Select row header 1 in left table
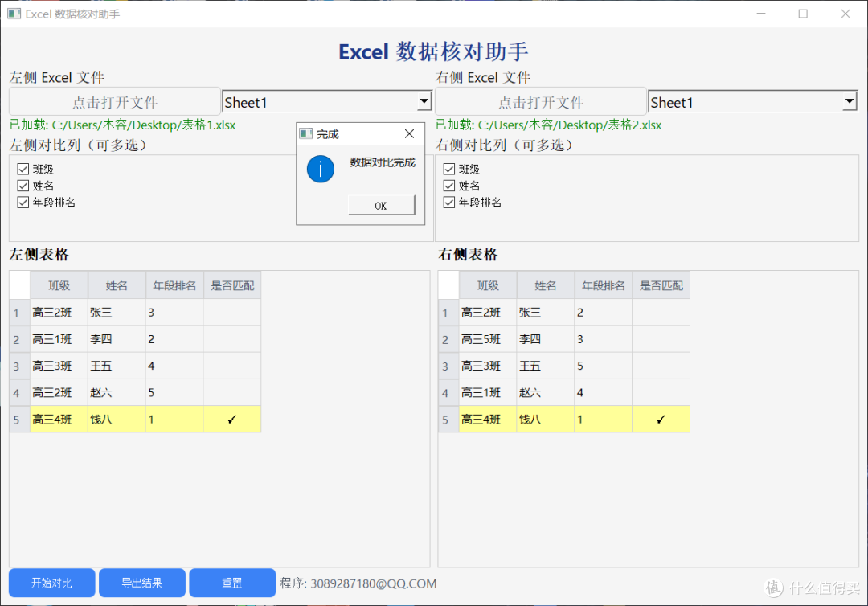The image size is (868, 606). pyautogui.click(x=19, y=313)
